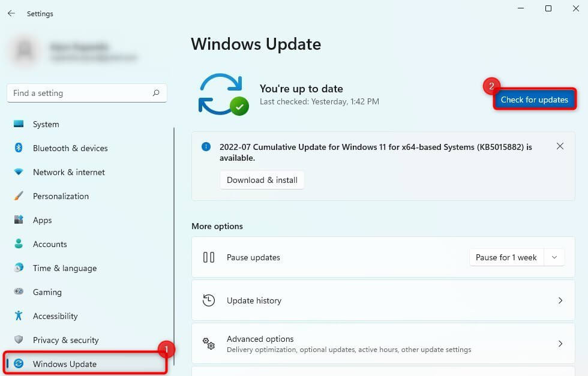Dismiss the cumulative update notice
This screenshot has width=588, height=376.
click(x=560, y=146)
